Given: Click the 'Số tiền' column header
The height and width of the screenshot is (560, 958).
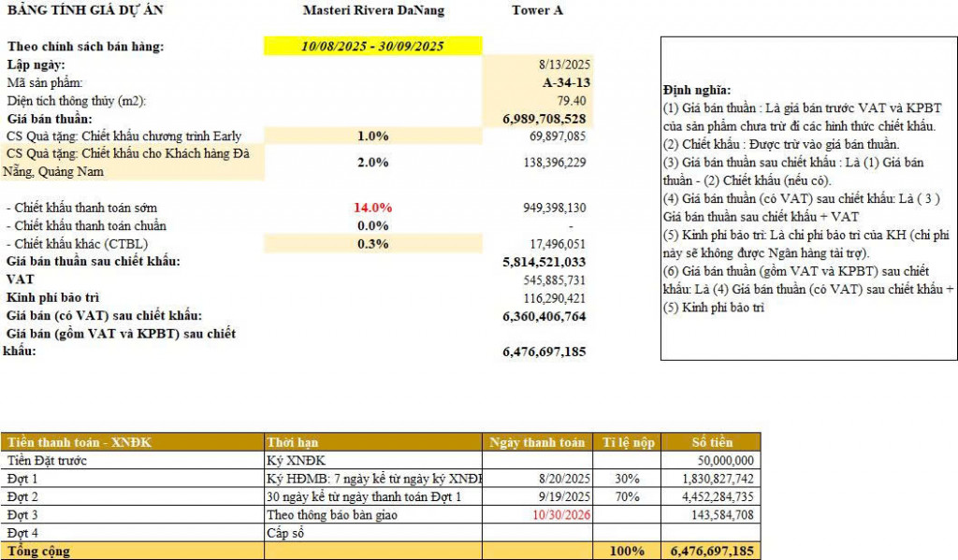Looking at the screenshot, I should click(x=711, y=442).
